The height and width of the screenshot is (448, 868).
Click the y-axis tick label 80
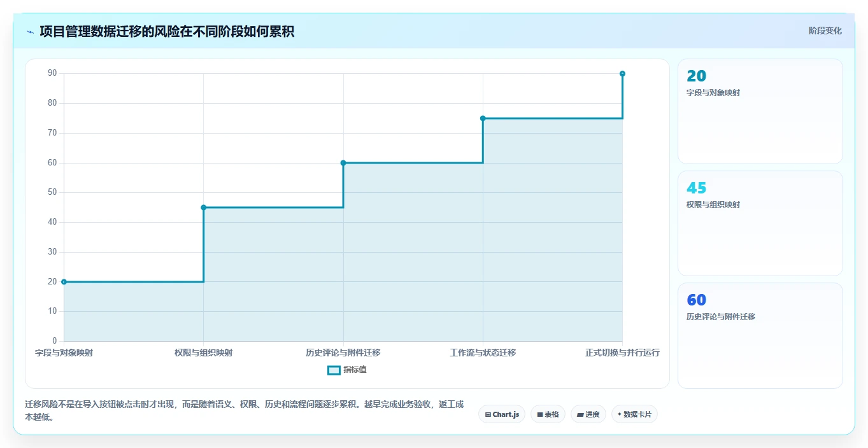(x=52, y=103)
